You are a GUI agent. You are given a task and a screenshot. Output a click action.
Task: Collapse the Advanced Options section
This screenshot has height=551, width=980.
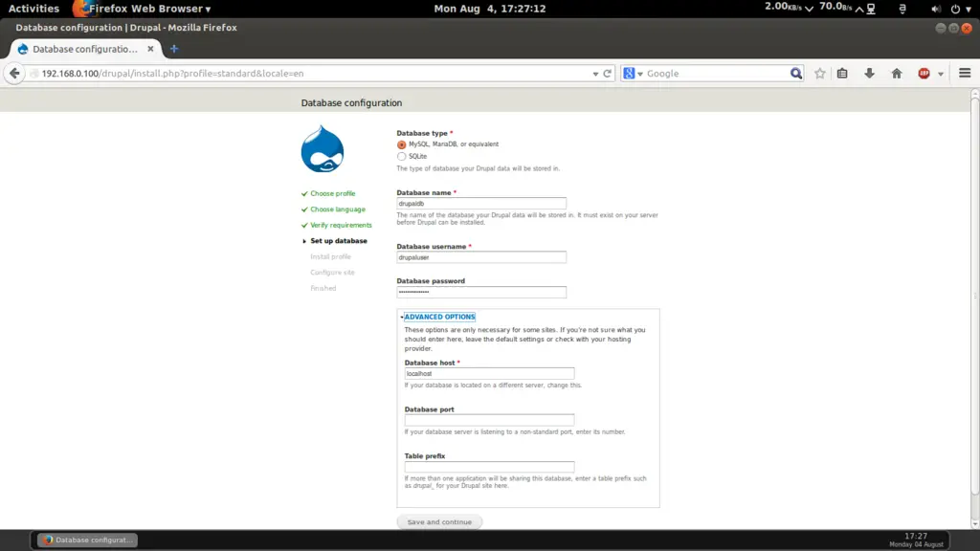coord(439,317)
